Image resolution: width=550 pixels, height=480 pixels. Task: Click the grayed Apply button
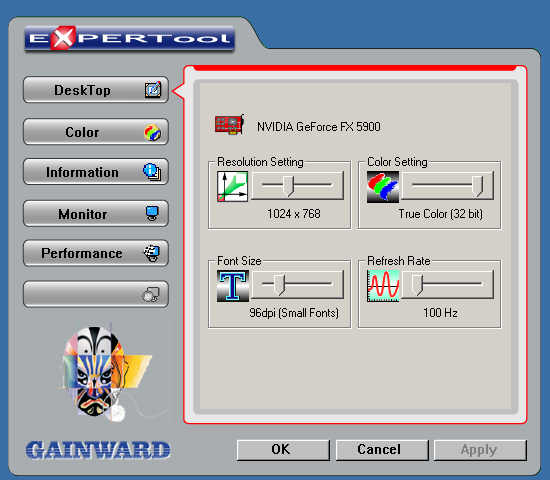(x=480, y=450)
